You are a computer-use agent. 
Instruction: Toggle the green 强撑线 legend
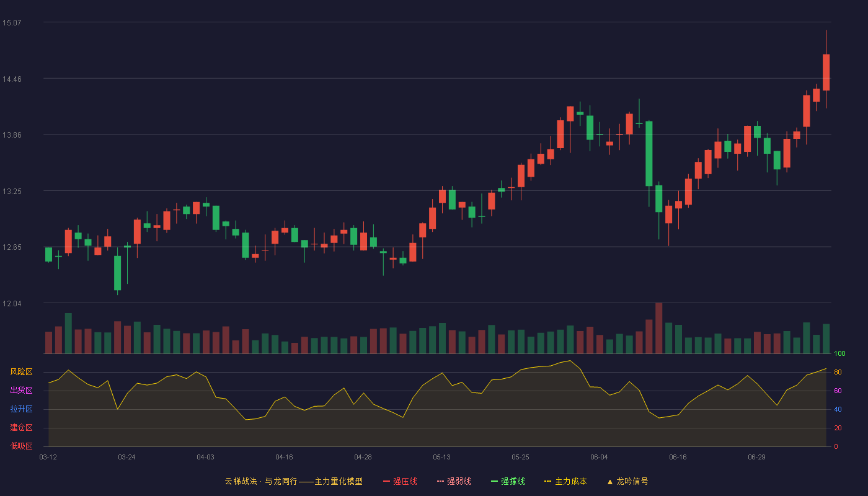pyautogui.click(x=508, y=481)
